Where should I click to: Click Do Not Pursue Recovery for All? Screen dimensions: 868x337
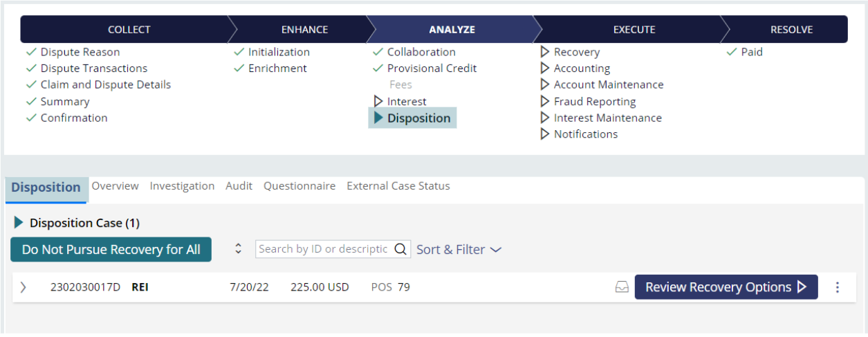(x=111, y=250)
